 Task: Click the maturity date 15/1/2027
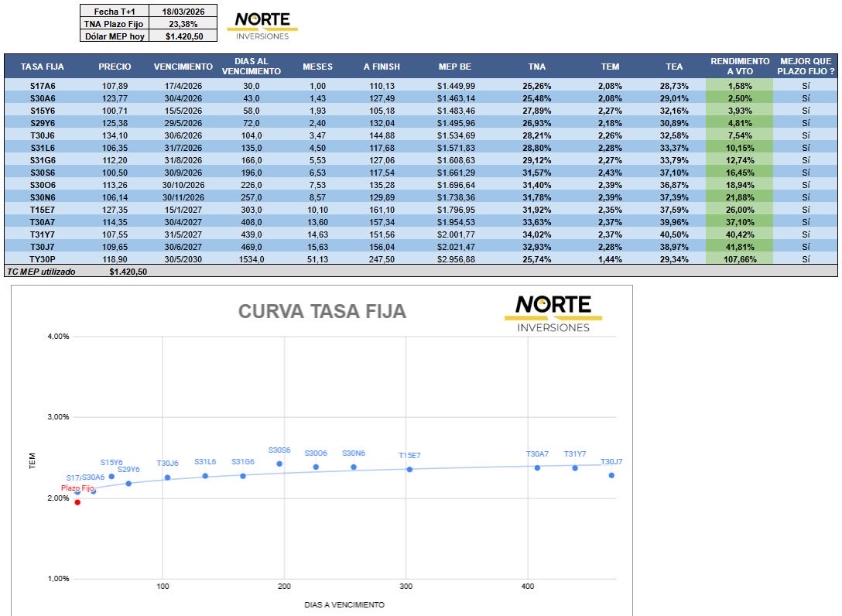coord(183,210)
